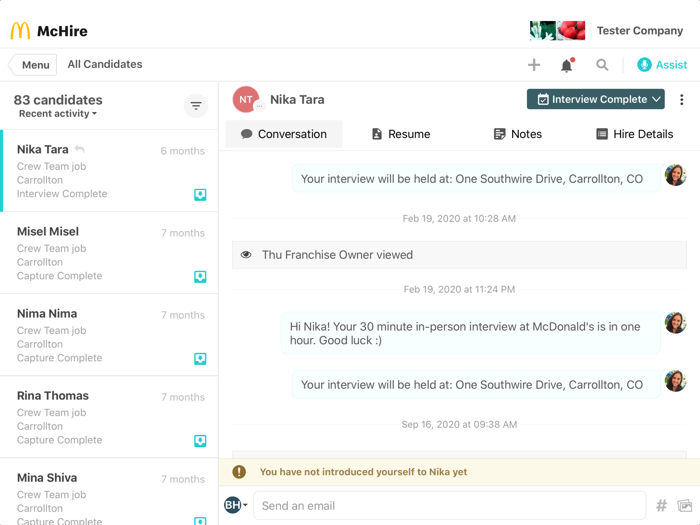Click the three-dot more options menu
Screen dimensions: 700x525
[x=681, y=100]
